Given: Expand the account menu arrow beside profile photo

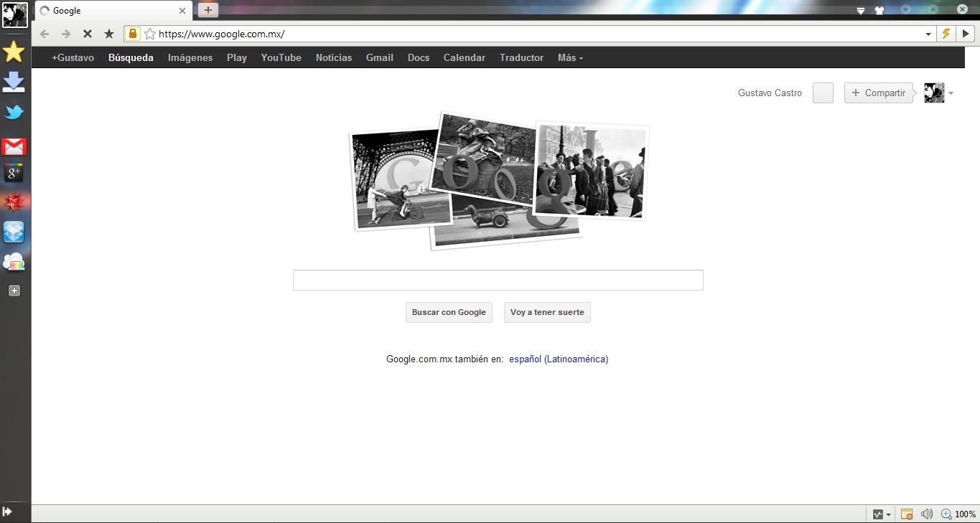Looking at the screenshot, I should coord(951,93).
